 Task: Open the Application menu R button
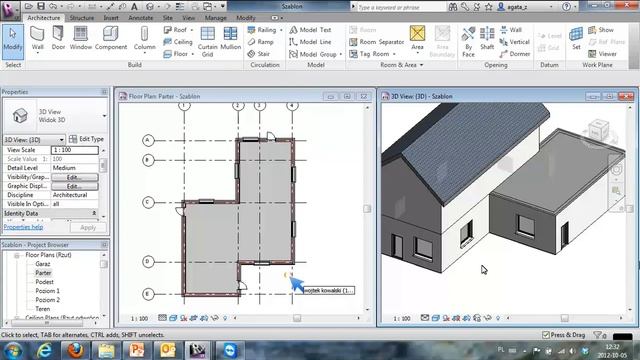click(9, 10)
